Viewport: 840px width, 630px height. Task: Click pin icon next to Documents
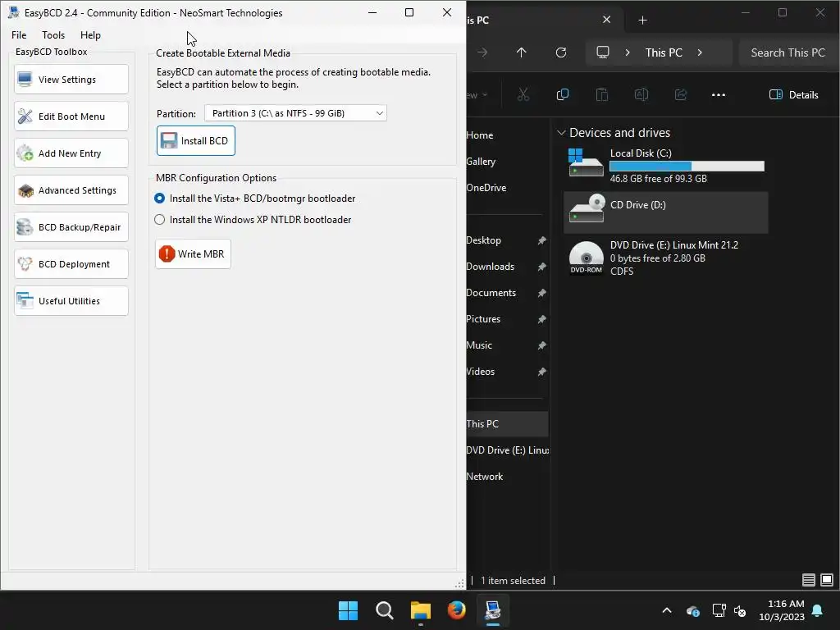pyautogui.click(x=541, y=293)
